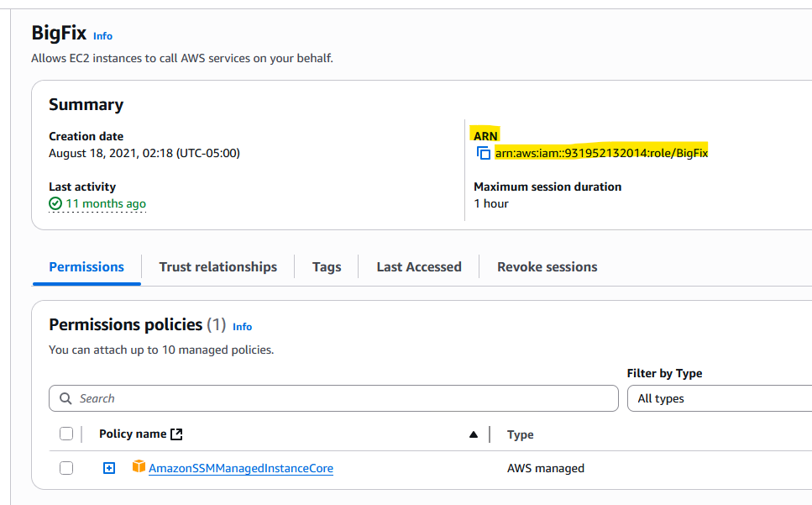
Task: Click the magnifier icon in the policy search box
Action: (65, 398)
